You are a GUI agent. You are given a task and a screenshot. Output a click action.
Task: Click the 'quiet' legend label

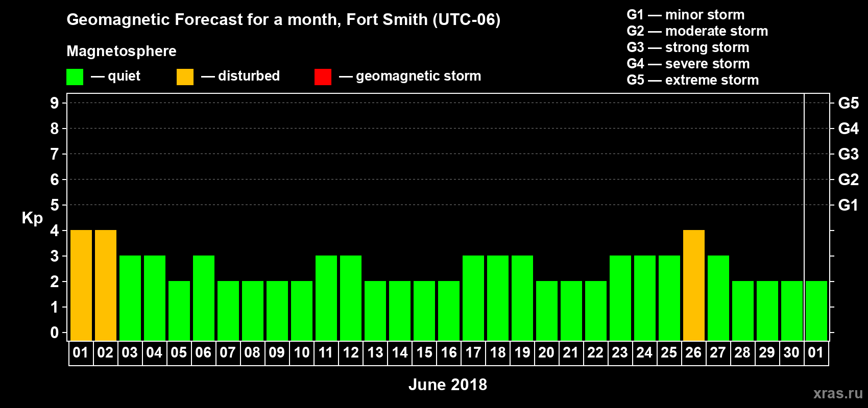click(124, 76)
